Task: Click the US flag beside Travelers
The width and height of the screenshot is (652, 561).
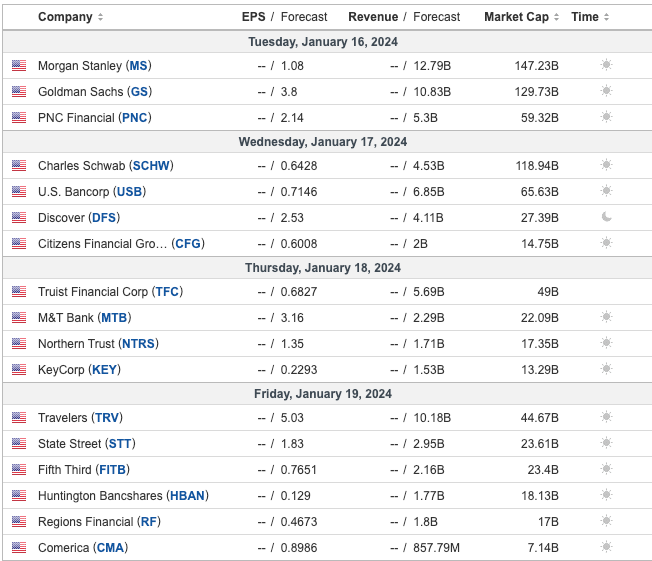Action: point(19,418)
